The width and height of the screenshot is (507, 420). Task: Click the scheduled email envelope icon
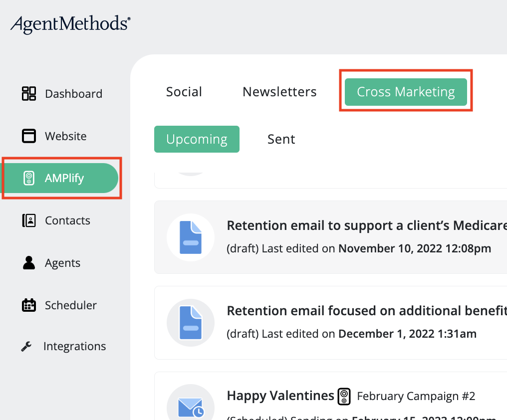(x=191, y=407)
